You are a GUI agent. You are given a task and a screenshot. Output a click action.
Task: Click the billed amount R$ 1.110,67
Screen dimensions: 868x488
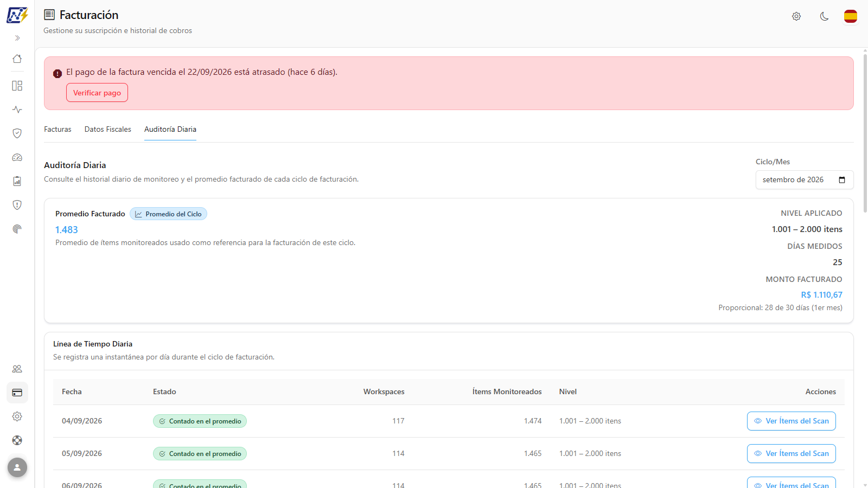(x=821, y=295)
